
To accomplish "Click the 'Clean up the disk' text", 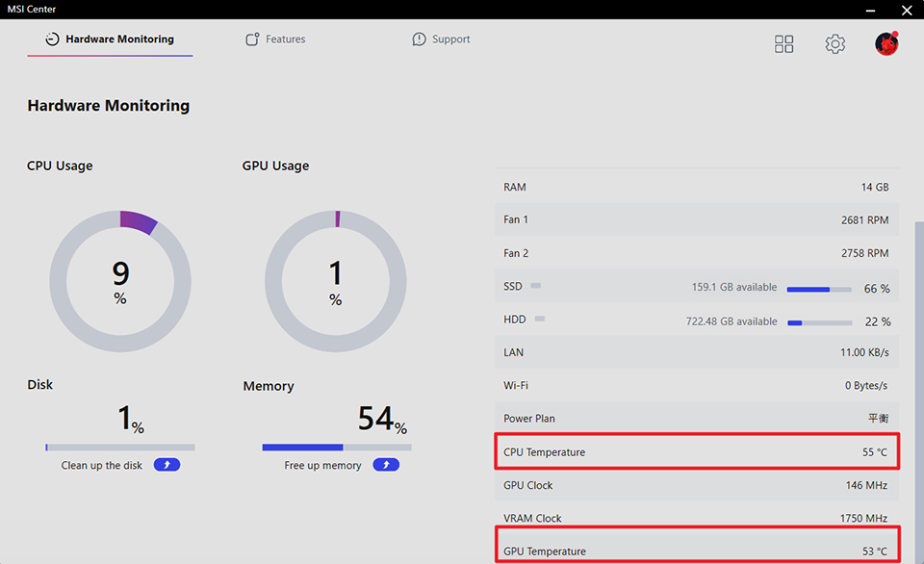I will click(x=102, y=466).
